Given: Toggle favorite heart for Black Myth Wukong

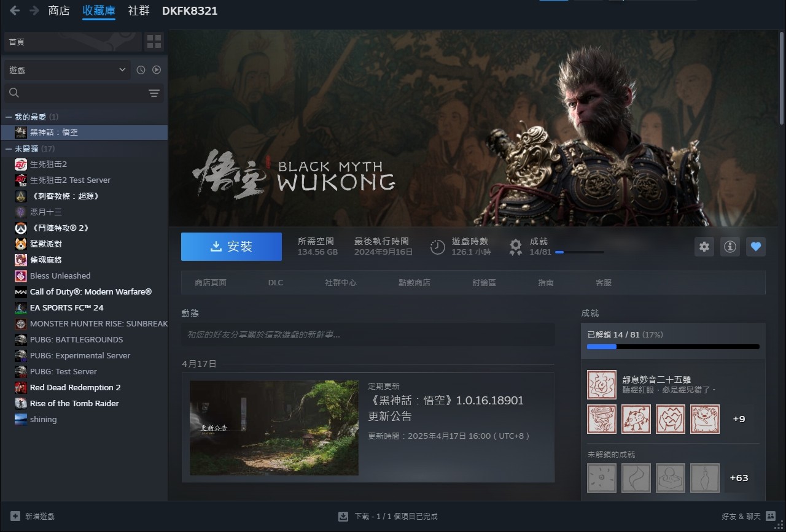Looking at the screenshot, I should tap(756, 247).
